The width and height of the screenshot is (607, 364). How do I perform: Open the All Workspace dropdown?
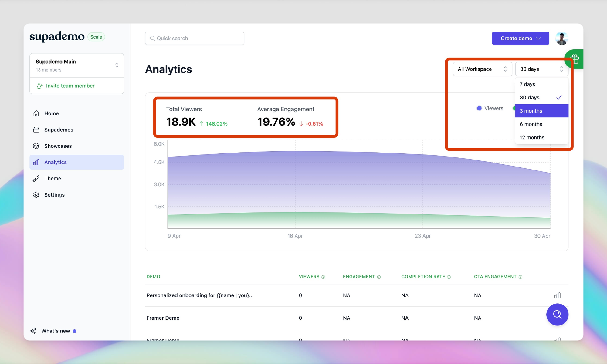pyautogui.click(x=482, y=69)
